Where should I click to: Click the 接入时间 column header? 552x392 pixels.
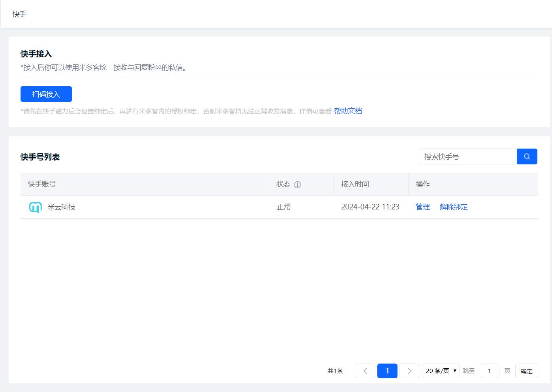[355, 184]
